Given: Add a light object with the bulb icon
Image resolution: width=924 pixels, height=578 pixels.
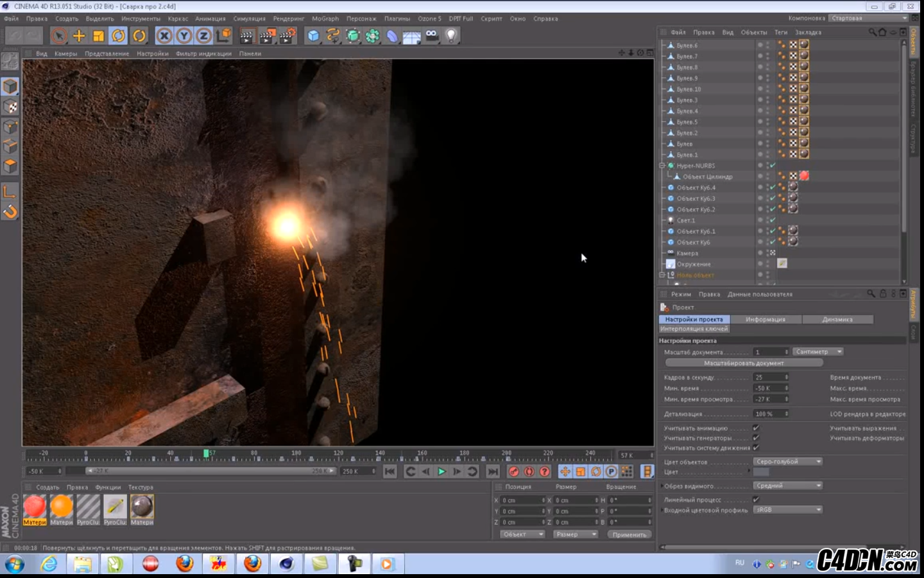Looking at the screenshot, I should click(452, 36).
